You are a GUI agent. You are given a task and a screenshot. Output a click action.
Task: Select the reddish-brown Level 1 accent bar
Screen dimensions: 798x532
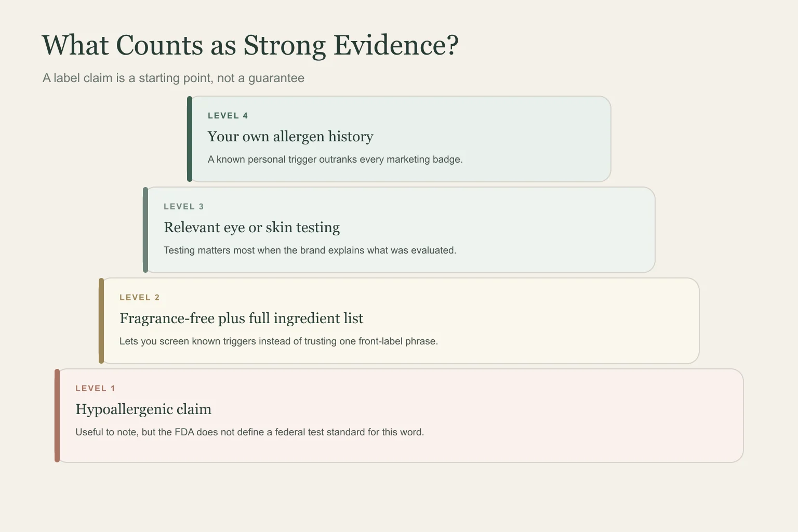[x=57, y=416]
